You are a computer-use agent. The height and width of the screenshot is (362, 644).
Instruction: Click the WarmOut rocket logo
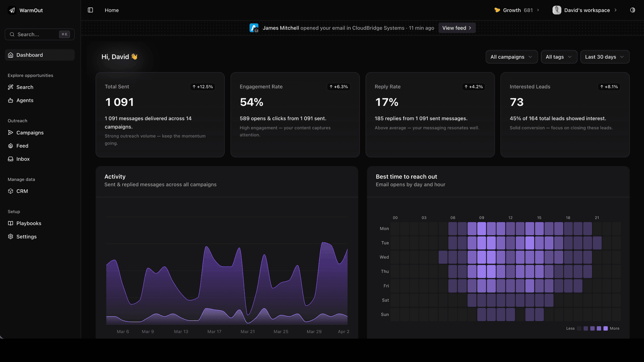click(x=12, y=10)
